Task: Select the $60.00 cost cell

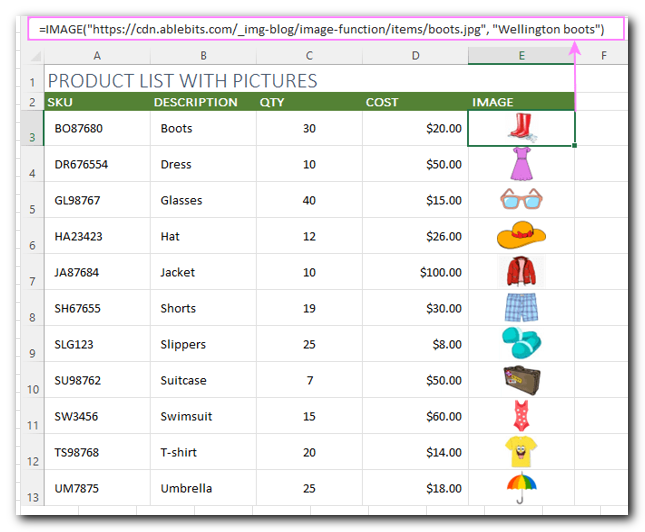Action: (x=415, y=416)
